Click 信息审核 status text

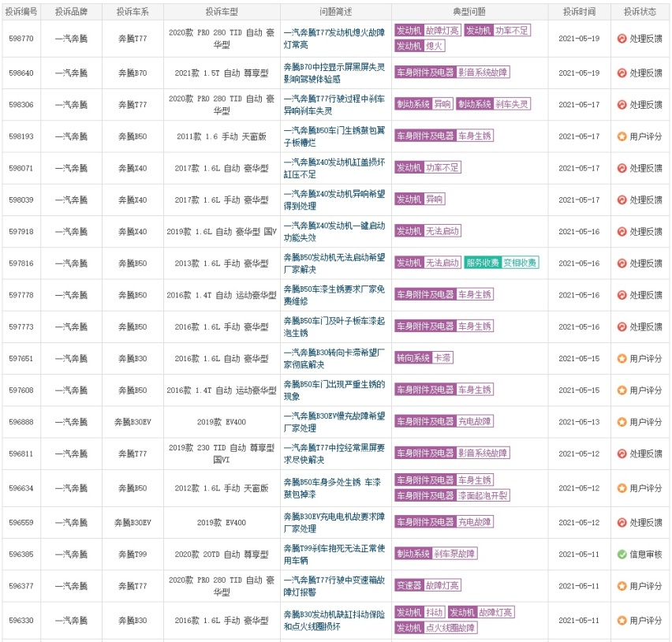(646, 554)
